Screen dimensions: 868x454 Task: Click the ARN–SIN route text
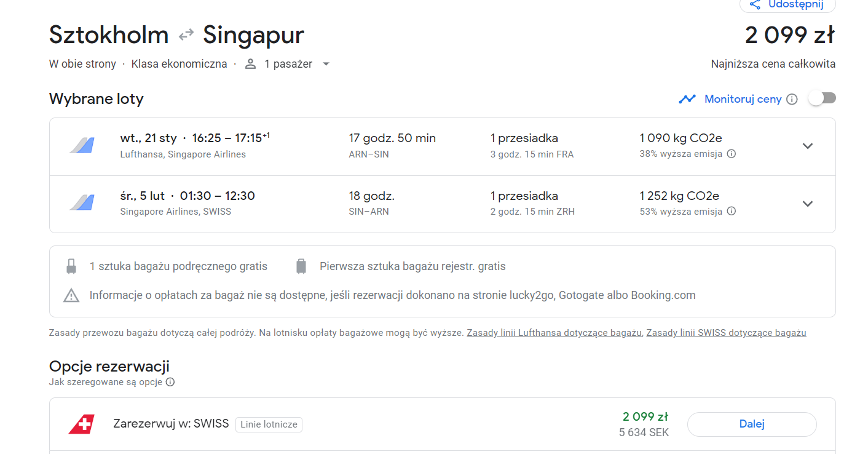(x=369, y=154)
